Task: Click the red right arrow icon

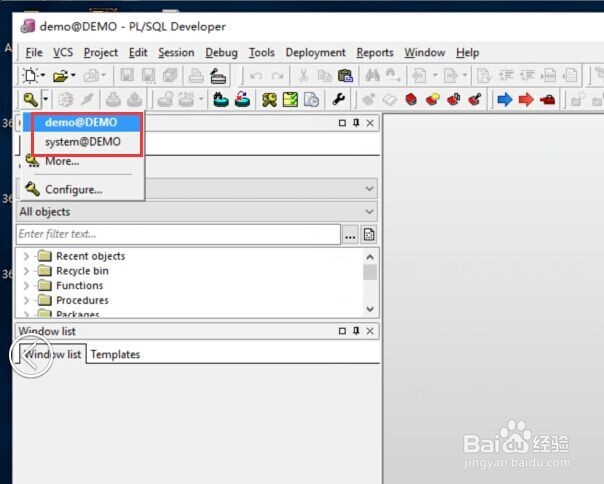Action: (x=526, y=100)
